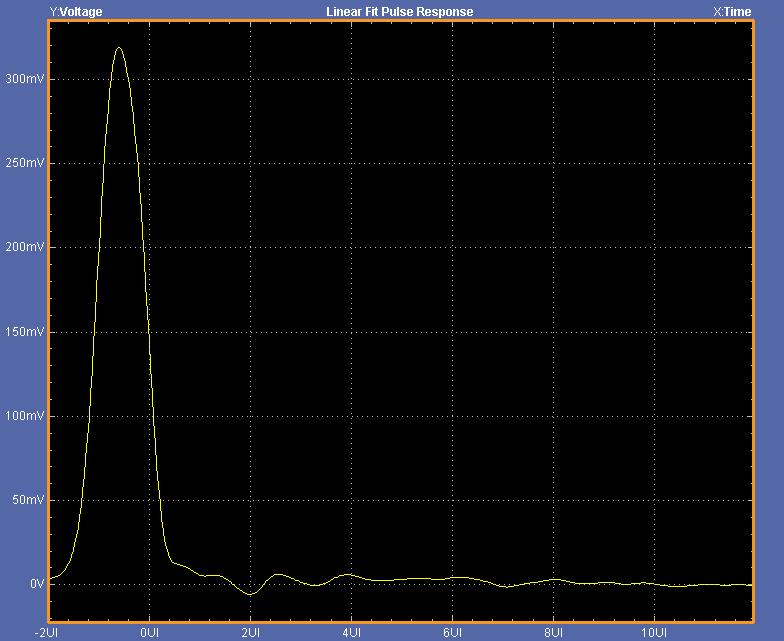Viewport: 784px width, 641px height.
Task: Click the Y:Voltage axis label
Action: (x=76, y=12)
